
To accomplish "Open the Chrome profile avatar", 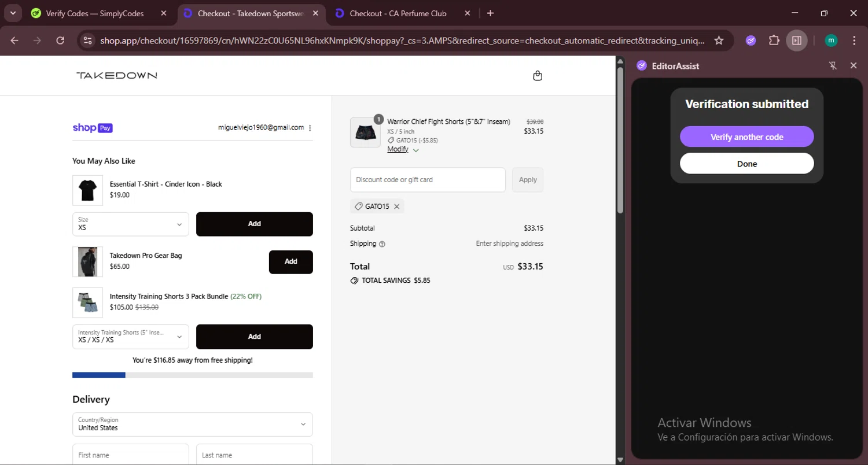I will 831,40.
